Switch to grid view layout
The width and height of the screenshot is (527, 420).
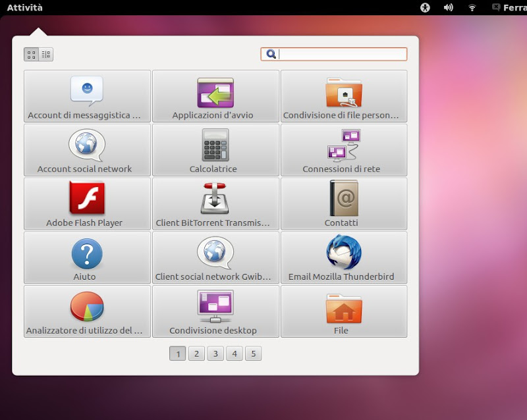(x=31, y=55)
